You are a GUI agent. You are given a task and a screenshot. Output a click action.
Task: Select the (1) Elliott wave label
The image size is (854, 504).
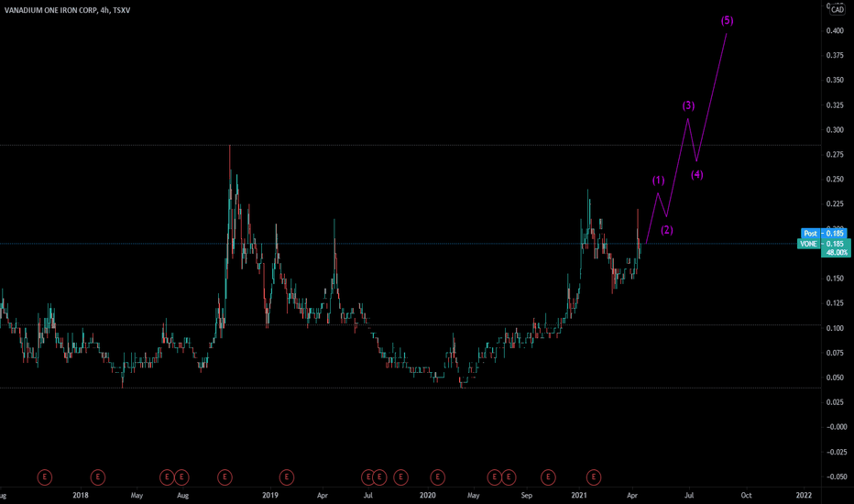(x=659, y=181)
